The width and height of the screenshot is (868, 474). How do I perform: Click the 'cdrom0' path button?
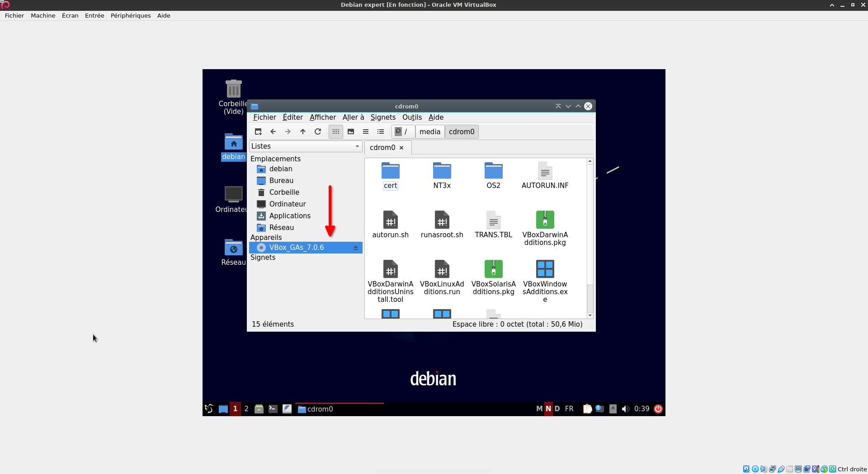[x=462, y=131]
